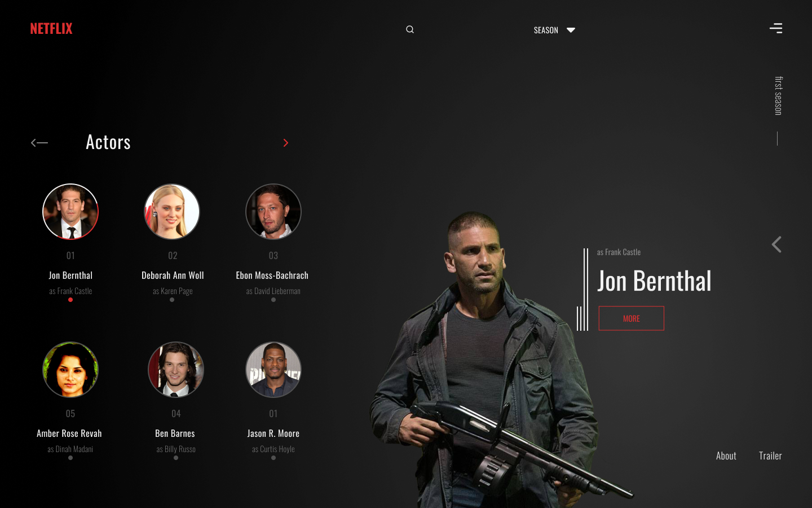The height and width of the screenshot is (508, 812).
Task: Click the large 'Jon Bernthal' headline
Action: [x=654, y=281]
